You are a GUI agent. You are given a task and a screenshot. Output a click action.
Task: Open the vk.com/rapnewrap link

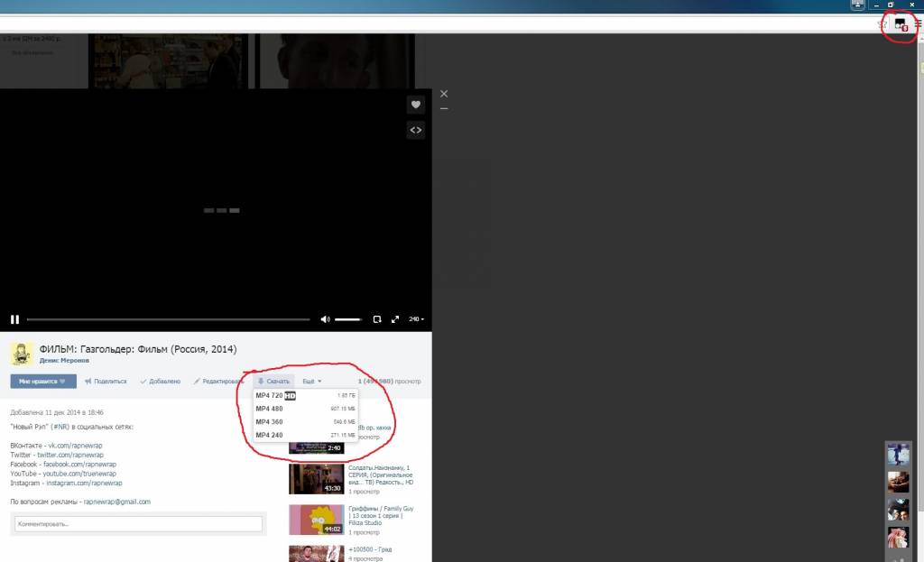(x=76, y=446)
